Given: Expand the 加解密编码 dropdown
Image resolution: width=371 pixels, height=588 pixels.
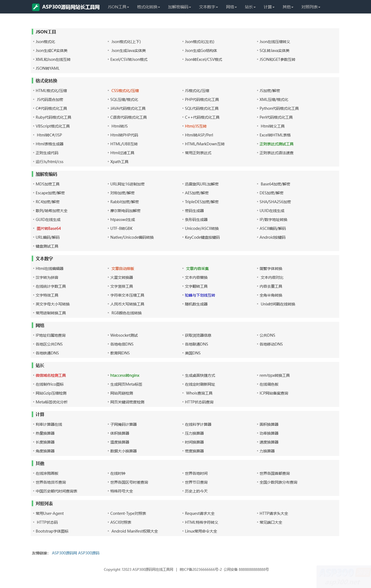Looking at the screenshot, I should (179, 7).
